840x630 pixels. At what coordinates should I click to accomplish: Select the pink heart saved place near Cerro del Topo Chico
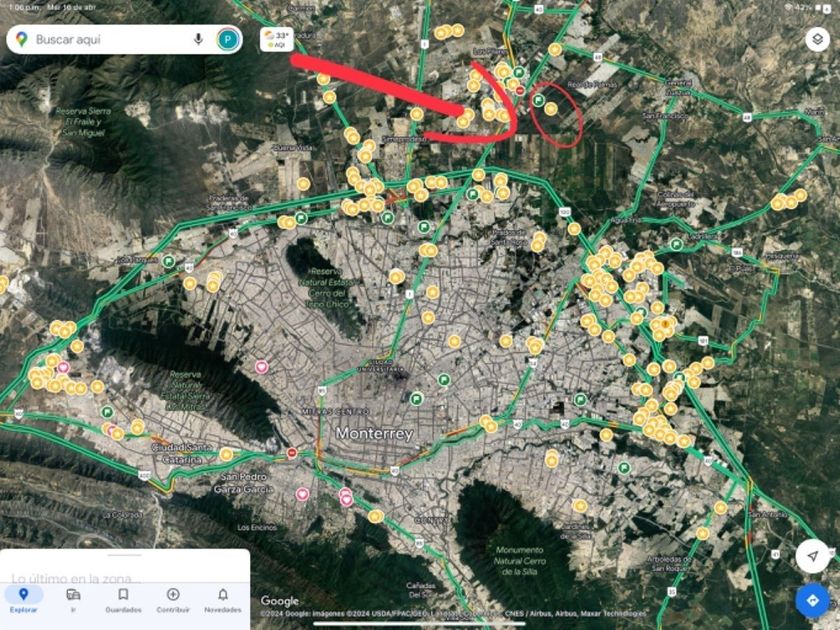[261, 367]
